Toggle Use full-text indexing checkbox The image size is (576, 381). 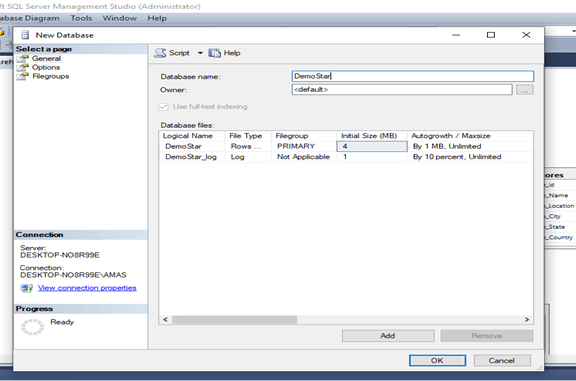click(x=163, y=107)
